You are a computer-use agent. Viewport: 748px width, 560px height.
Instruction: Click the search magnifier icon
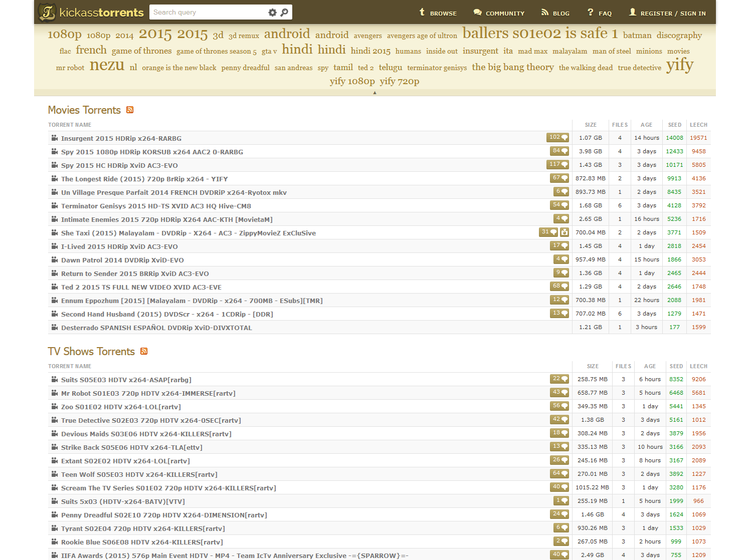pyautogui.click(x=284, y=13)
